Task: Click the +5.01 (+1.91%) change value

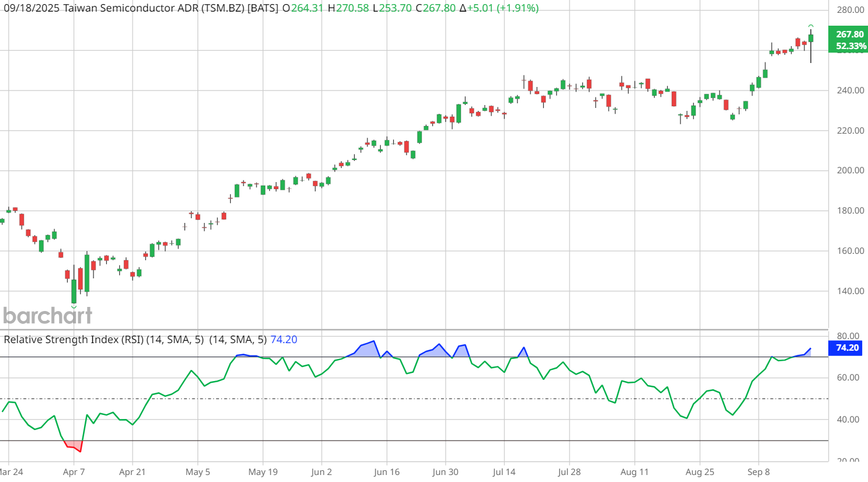Action: pyautogui.click(x=503, y=8)
